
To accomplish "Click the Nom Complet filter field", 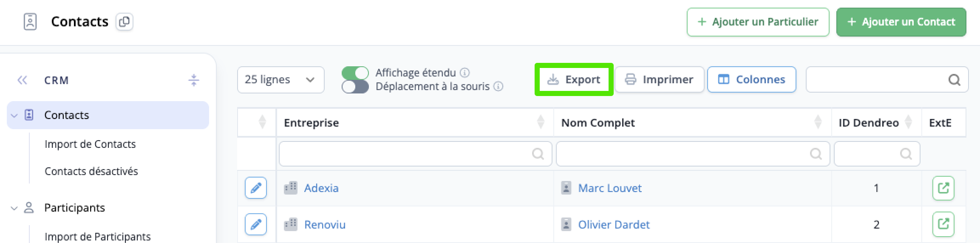I will coord(693,153).
